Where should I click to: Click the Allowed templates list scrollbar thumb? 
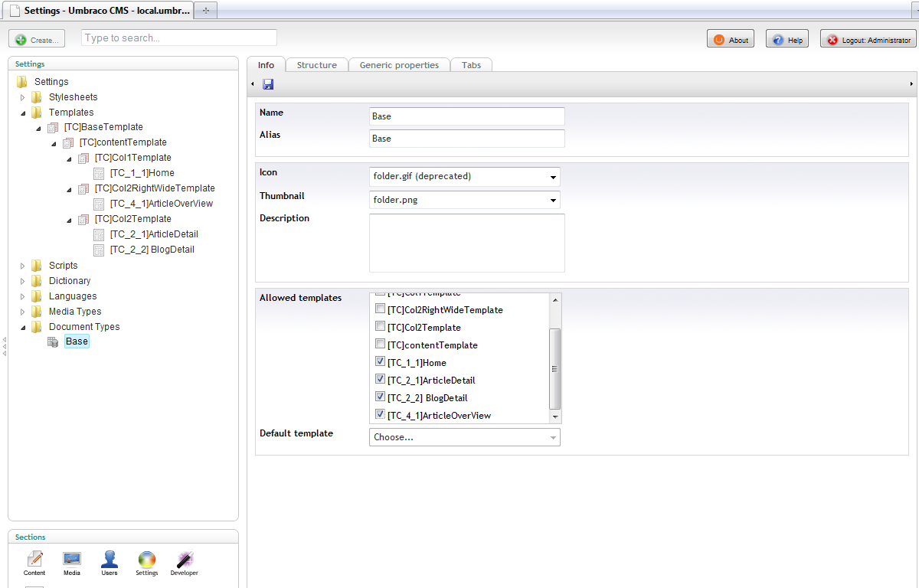pyautogui.click(x=555, y=368)
